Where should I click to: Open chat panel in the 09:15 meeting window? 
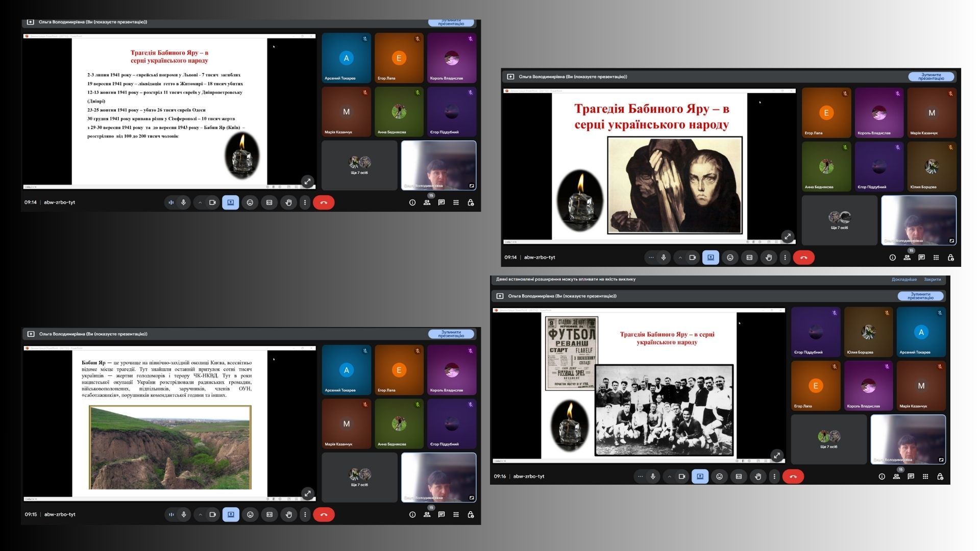point(442,514)
